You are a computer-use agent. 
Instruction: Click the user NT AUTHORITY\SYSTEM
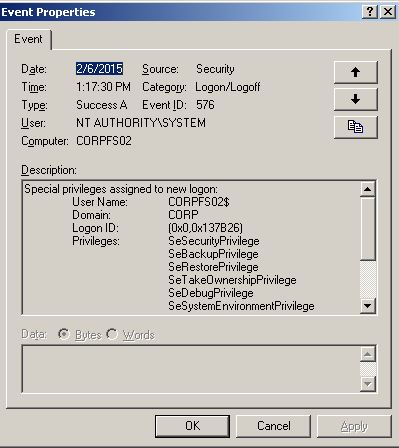click(141, 123)
